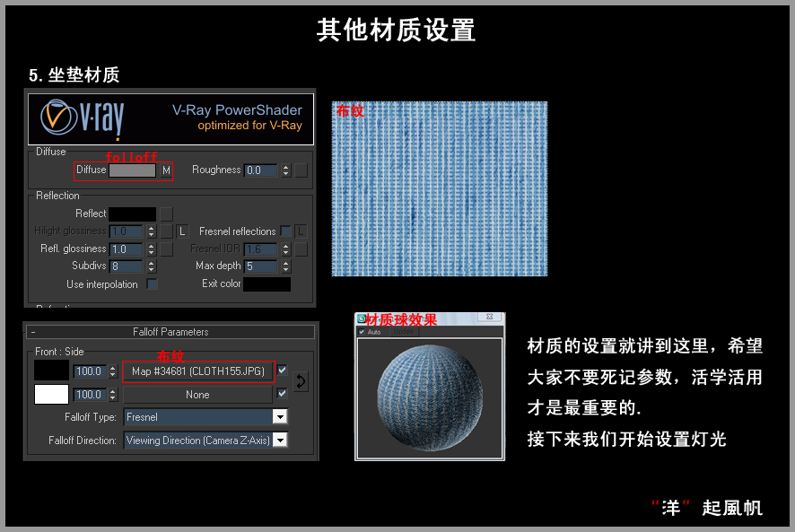
Task: Collapse the Falloff Parameters rollout
Action: [170, 332]
